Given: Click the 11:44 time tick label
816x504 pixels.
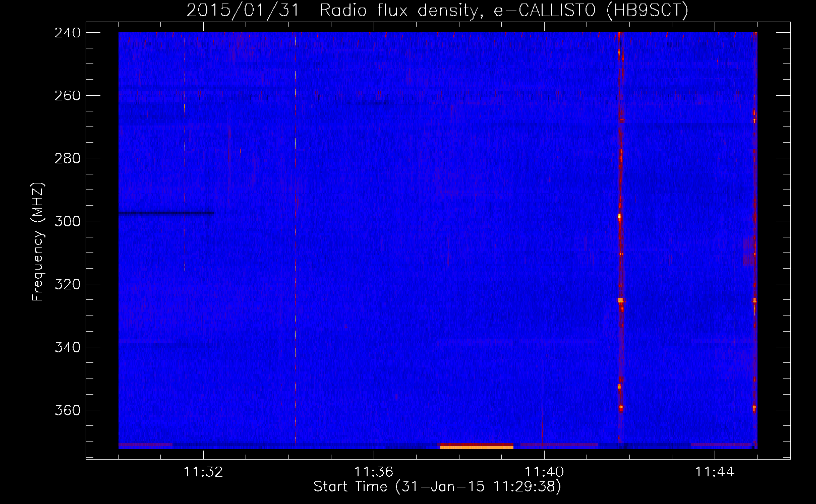Looking at the screenshot, I should [x=715, y=472].
